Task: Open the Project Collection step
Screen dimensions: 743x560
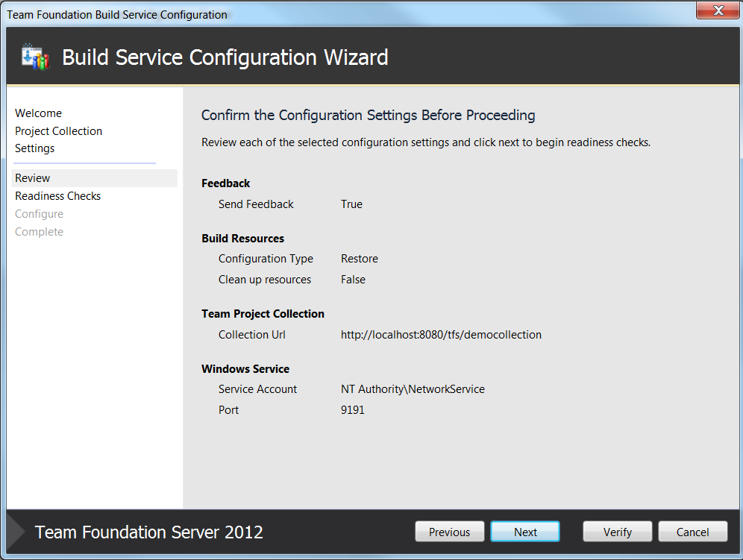Action: (x=58, y=131)
